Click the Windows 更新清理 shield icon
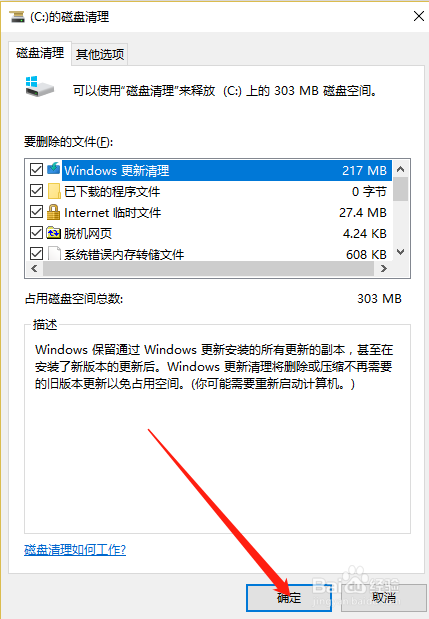 [54, 169]
